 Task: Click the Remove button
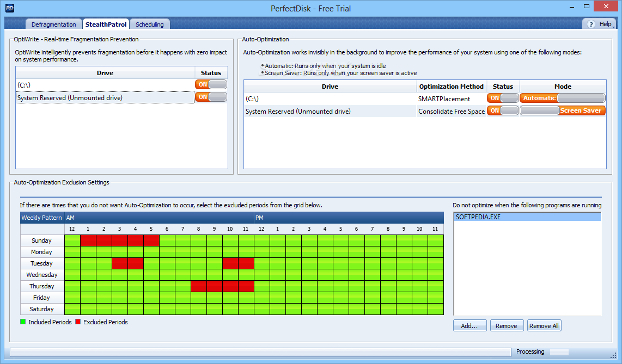[x=507, y=325]
